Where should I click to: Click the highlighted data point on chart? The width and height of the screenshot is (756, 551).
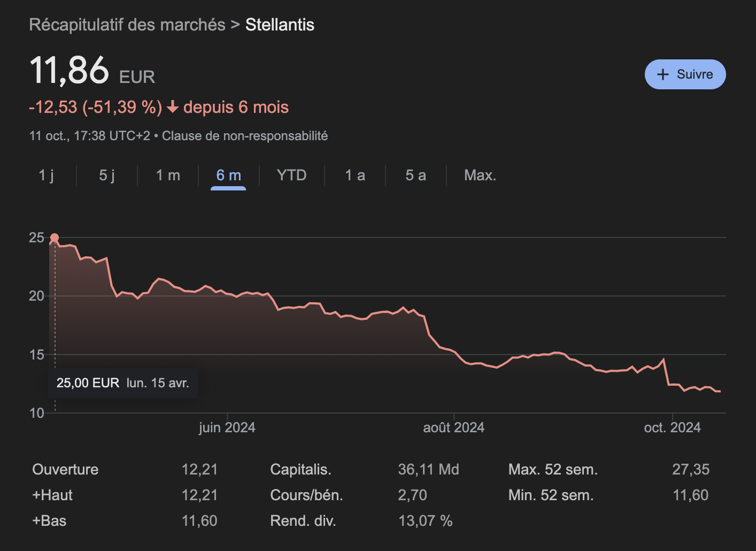pyautogui.click(x=55, y=238)
